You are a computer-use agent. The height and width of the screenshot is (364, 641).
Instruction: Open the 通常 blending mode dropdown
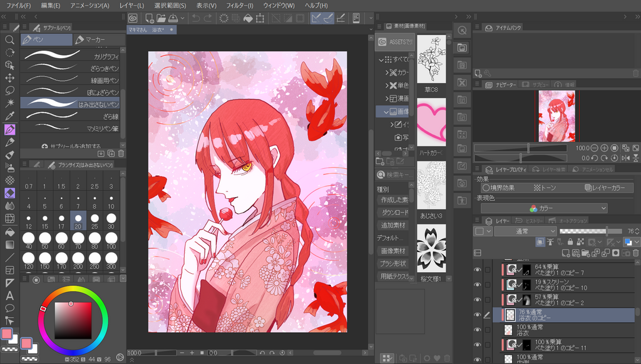[525, 231]
